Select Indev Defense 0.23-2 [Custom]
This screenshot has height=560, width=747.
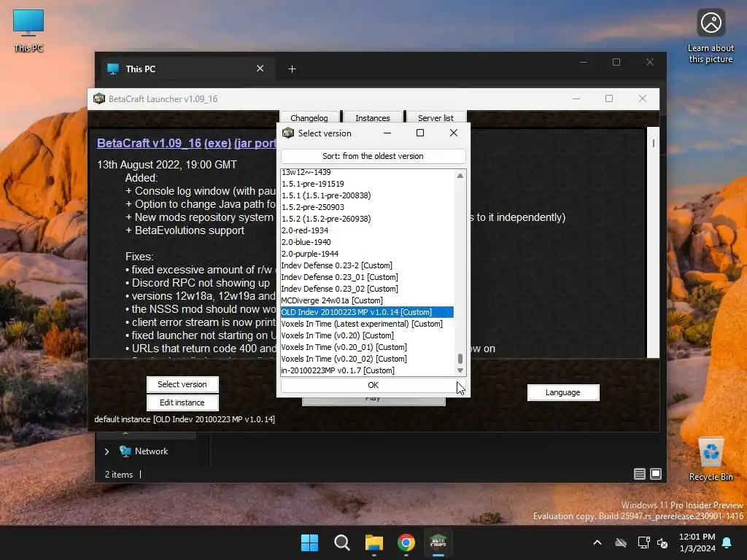tap(367, 265)
